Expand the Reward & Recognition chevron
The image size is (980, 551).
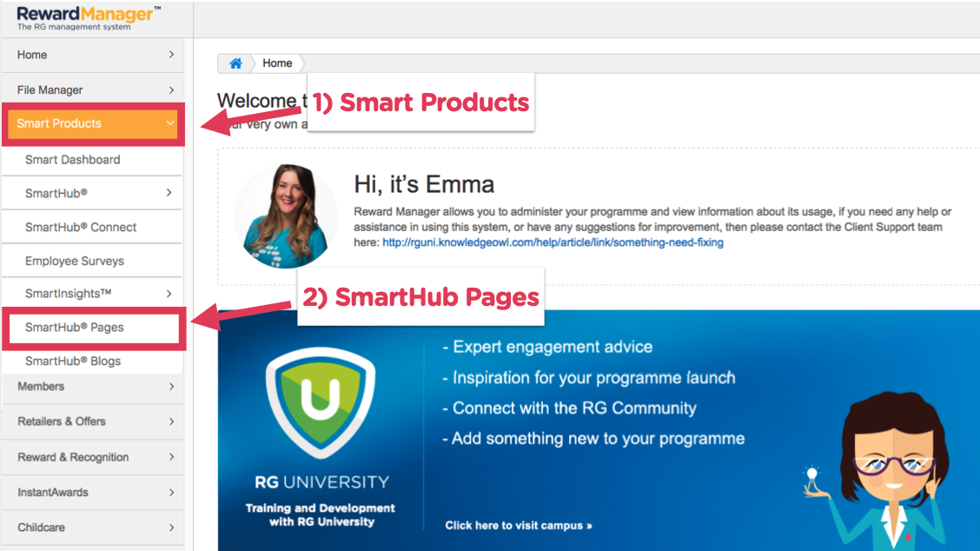coord(171,457)
